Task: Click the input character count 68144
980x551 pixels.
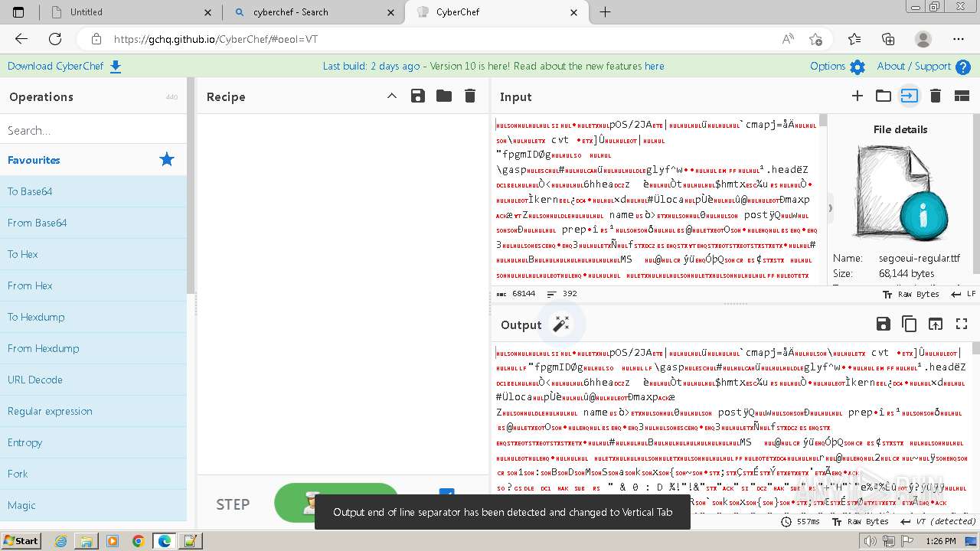Action: [x=516, y=294]
